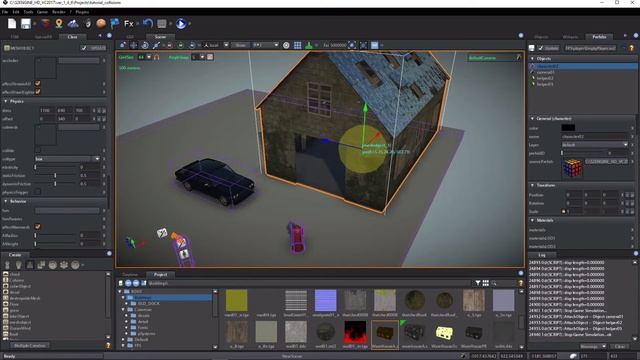Switch to the Scene tab
Image resolution: width=640 pixels, height=360 pixels.
coord(160,37)
